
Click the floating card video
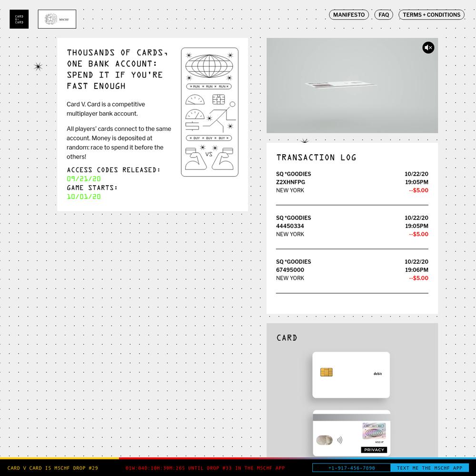(x=352, y=86)
